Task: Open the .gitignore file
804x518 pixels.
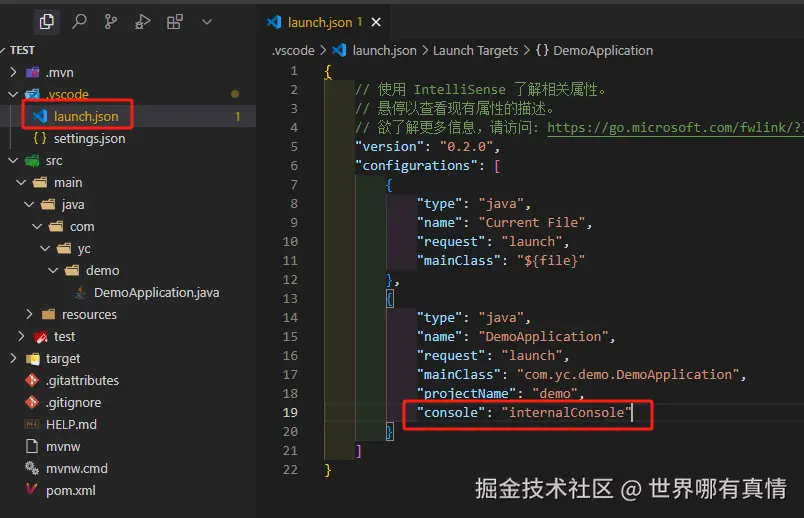Action: (73, 403)
